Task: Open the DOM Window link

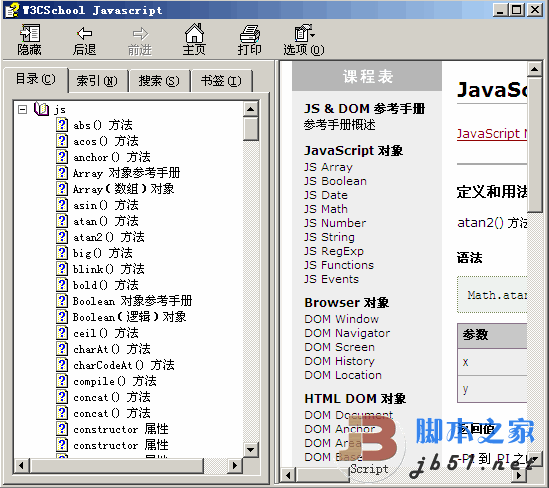Action: tap(341, 319)
